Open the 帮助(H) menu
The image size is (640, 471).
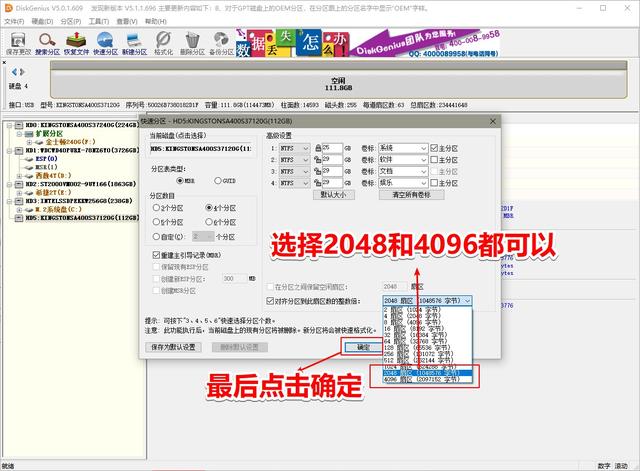pyautogui.click(x=156, y=21)
